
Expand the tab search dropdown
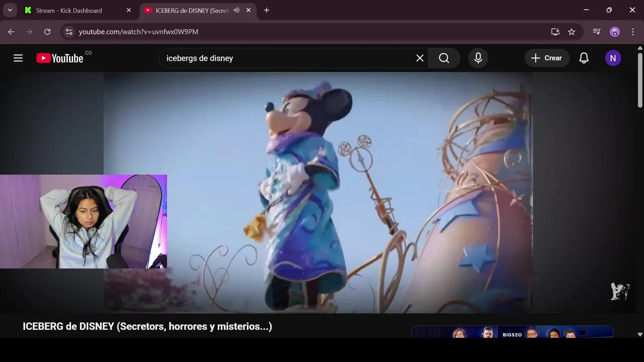pos(10,10)
